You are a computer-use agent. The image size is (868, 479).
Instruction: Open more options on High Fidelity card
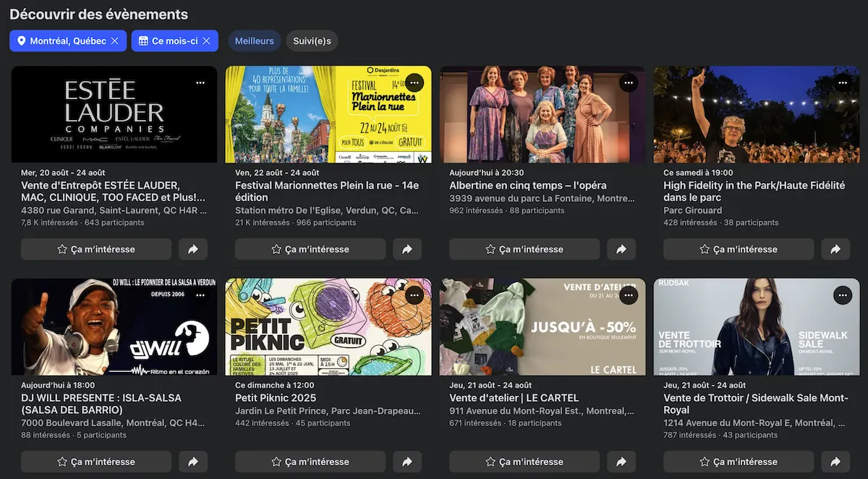(x=843, y=82)
